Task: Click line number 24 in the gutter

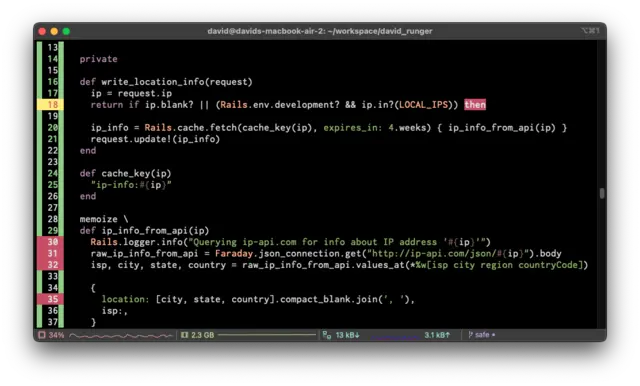Action: coord(53,173)
